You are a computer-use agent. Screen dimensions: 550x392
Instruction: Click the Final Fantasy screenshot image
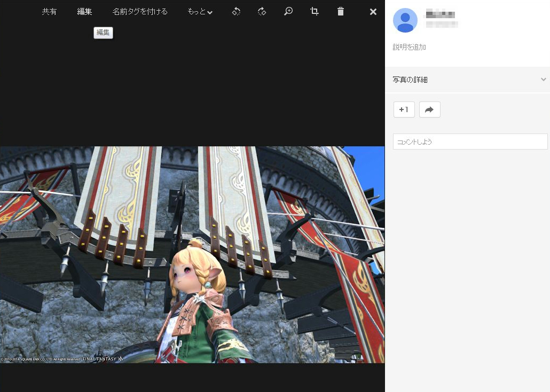(x=192, y=255)
